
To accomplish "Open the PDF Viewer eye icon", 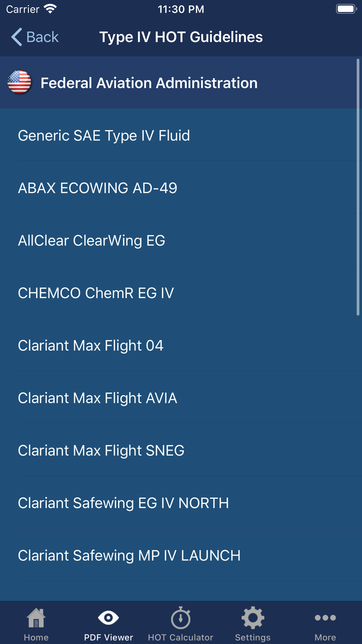I will click(108, 618).
